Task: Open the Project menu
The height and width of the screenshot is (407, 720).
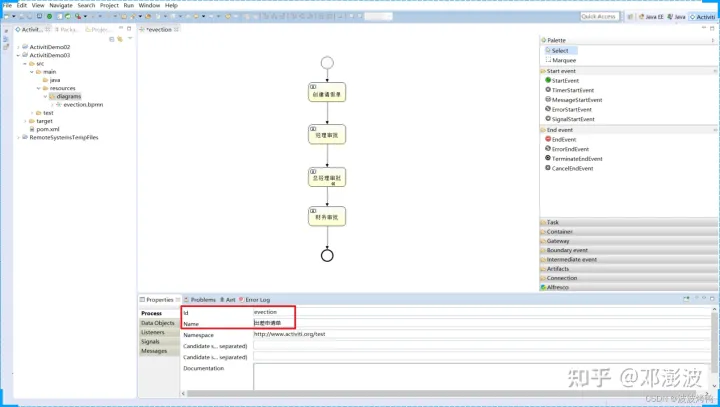Action: [109, 6]
